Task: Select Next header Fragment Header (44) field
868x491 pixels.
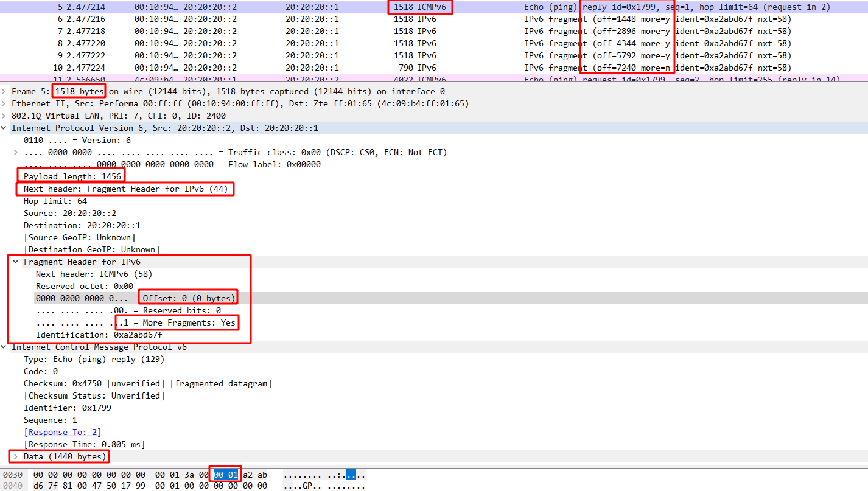Action: point(126,189)
